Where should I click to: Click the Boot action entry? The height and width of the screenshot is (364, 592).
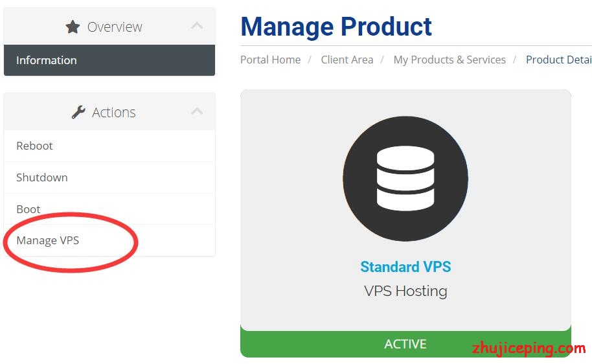pos(109,209)
